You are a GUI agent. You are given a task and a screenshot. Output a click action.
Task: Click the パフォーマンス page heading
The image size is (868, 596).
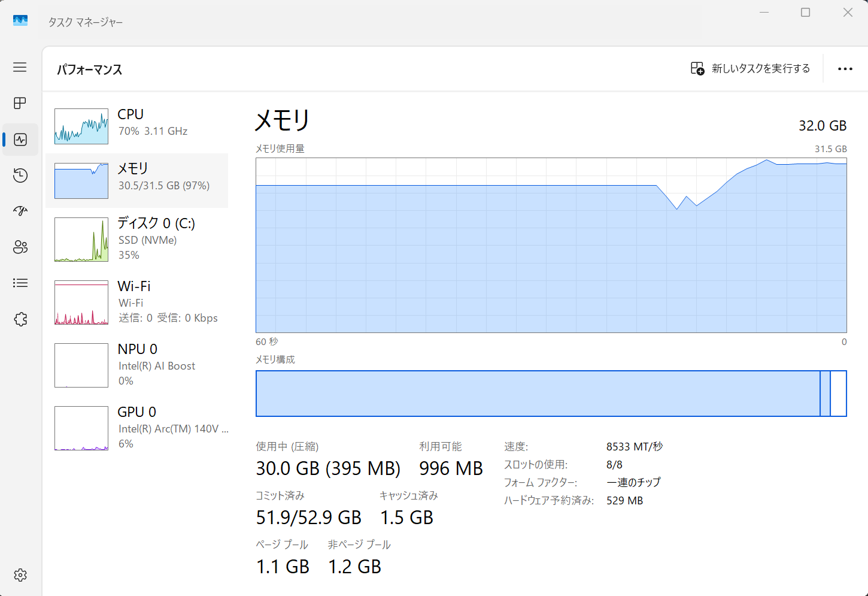(89, 69)
